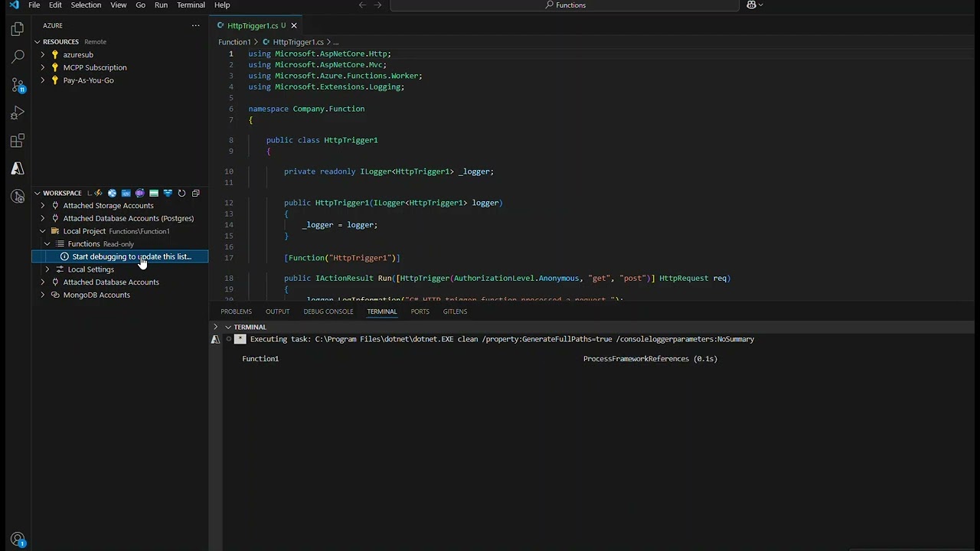Expand the MCPP Subscription node
The height and width of the screenshot is (551, 980).
pos(43,67)
